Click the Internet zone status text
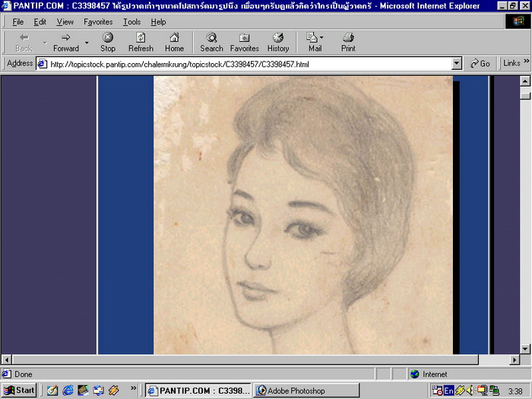The height and width of the screenshot is (399, 532). click(x=435, y=374)
